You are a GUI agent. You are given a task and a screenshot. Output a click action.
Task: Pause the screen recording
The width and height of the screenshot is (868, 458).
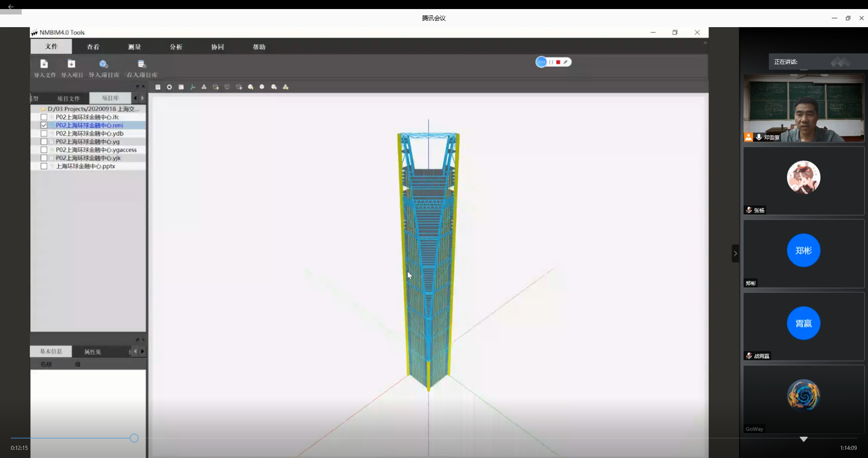(551, 62)
